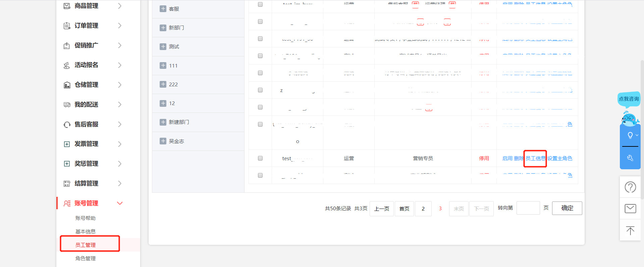Click the 我的配送 truck icon

coord(67,105)
